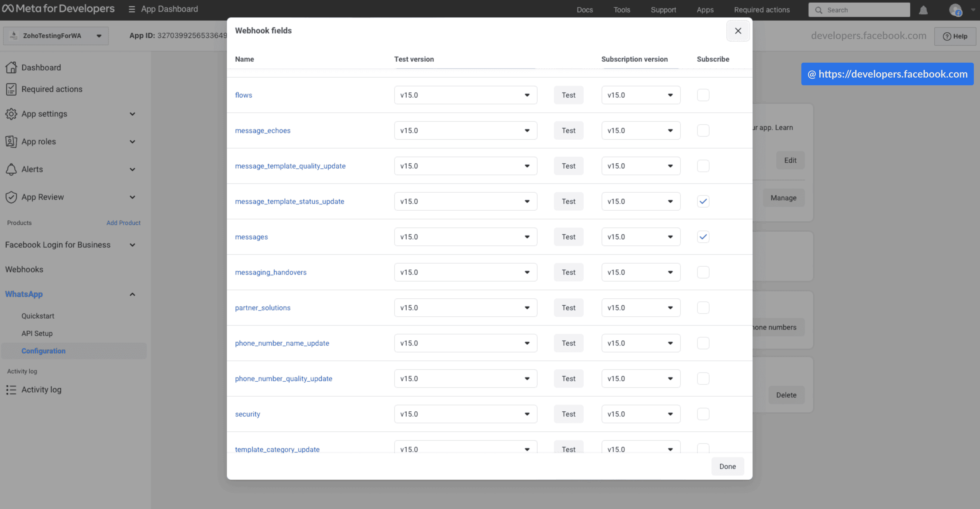Image resolution: width=980 pixels, height=509 pixels.
Task: Click the Done button in the dialog
Action: click(727, 466)
